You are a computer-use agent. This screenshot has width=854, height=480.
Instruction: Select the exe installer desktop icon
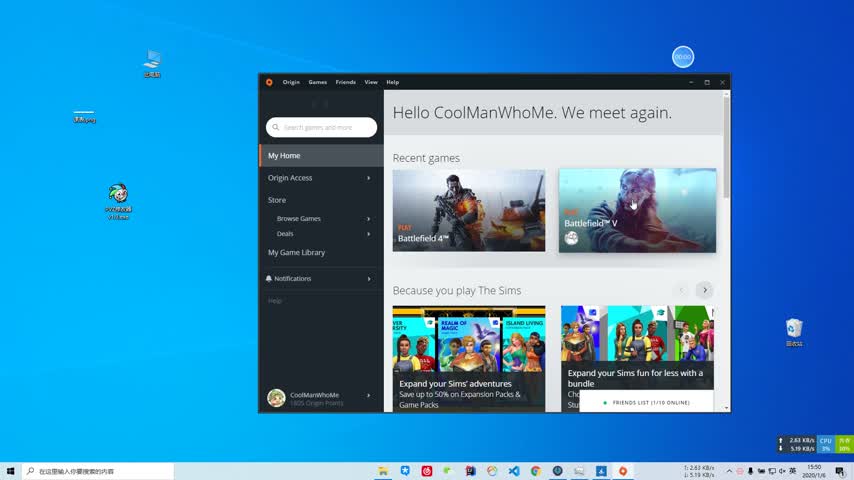pos(118,202)
